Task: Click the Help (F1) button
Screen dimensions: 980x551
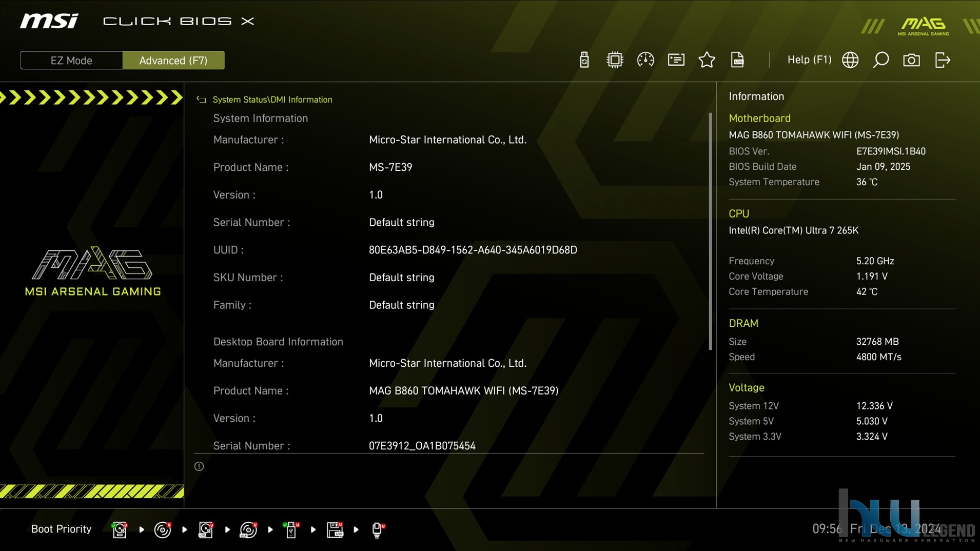Action: 809,60
